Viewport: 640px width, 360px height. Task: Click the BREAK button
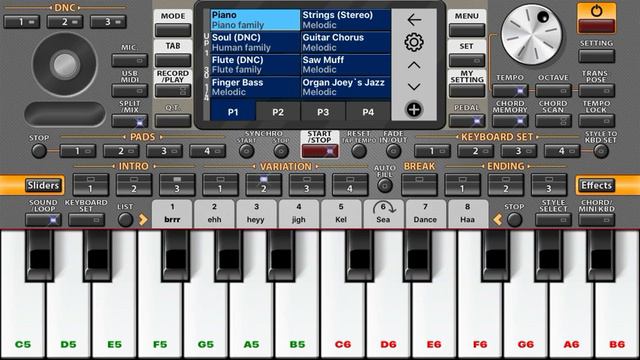pos(419,184)
